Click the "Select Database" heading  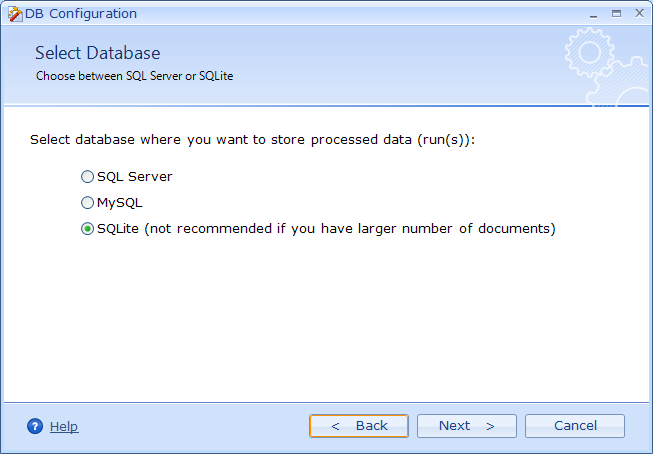tap(97, 54)
